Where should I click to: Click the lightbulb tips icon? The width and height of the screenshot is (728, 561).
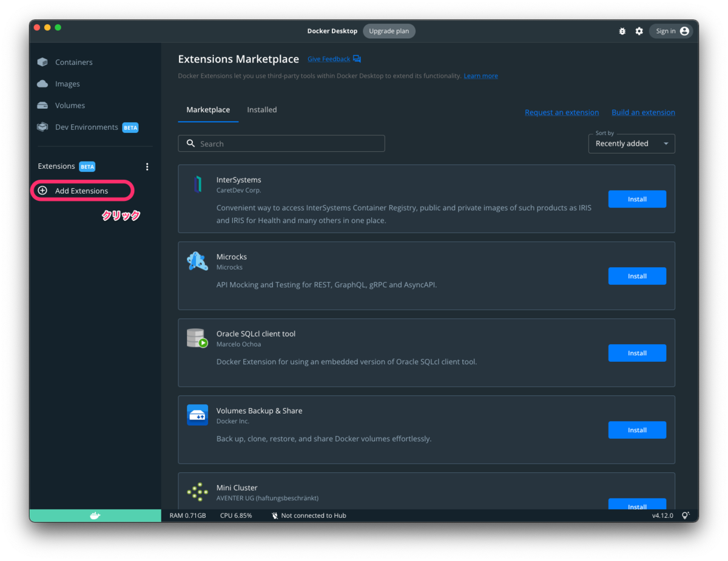686,515
